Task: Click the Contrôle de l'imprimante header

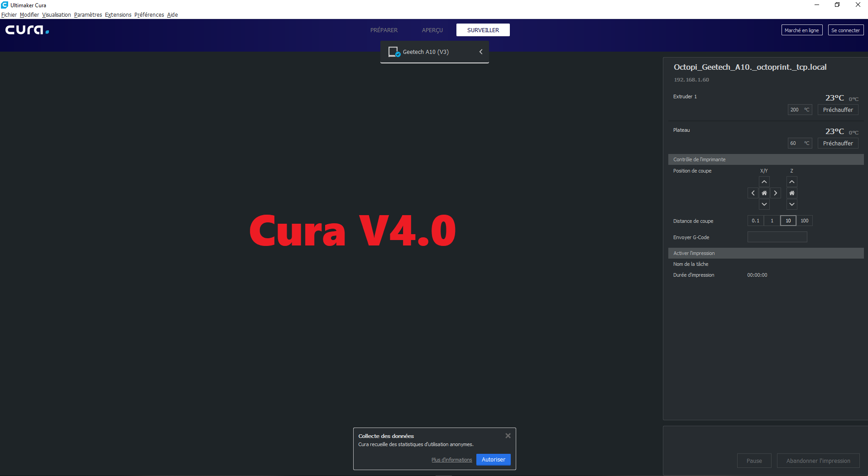Action: point(766,159)
